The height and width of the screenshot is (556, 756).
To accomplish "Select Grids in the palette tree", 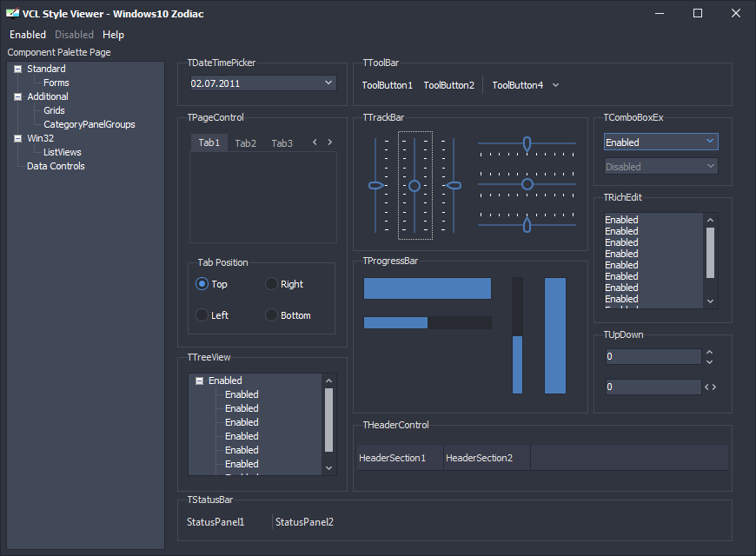I will tap(54, 111).
